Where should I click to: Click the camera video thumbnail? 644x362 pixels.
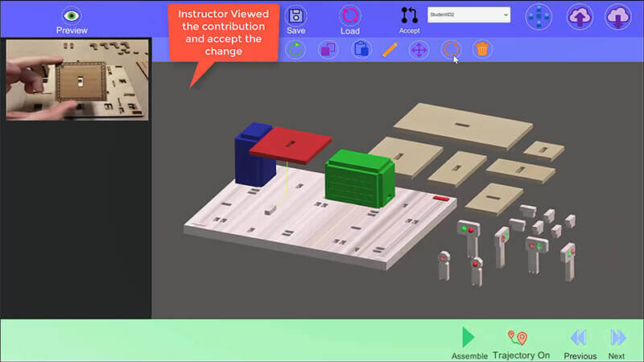point(77,80)
